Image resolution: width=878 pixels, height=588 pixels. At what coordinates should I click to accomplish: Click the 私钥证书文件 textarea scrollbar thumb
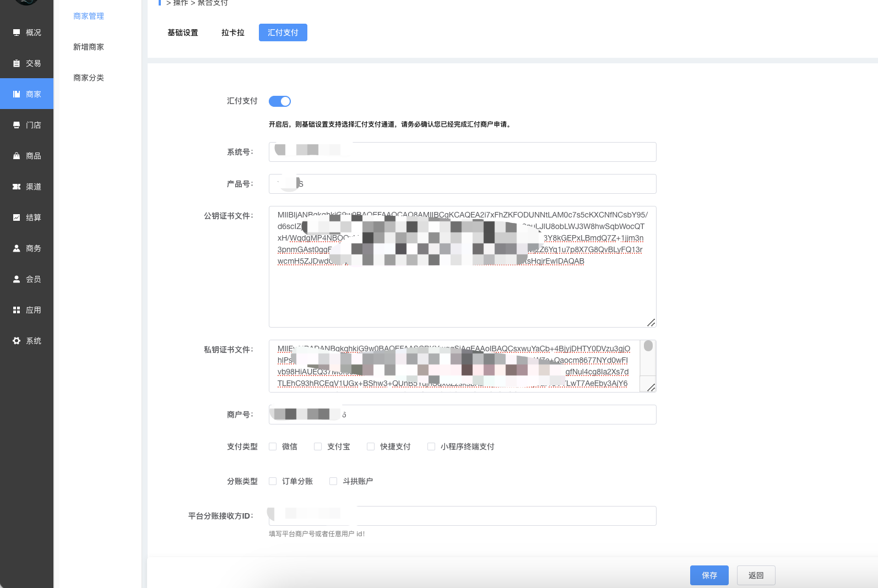[x=648, y=346]
